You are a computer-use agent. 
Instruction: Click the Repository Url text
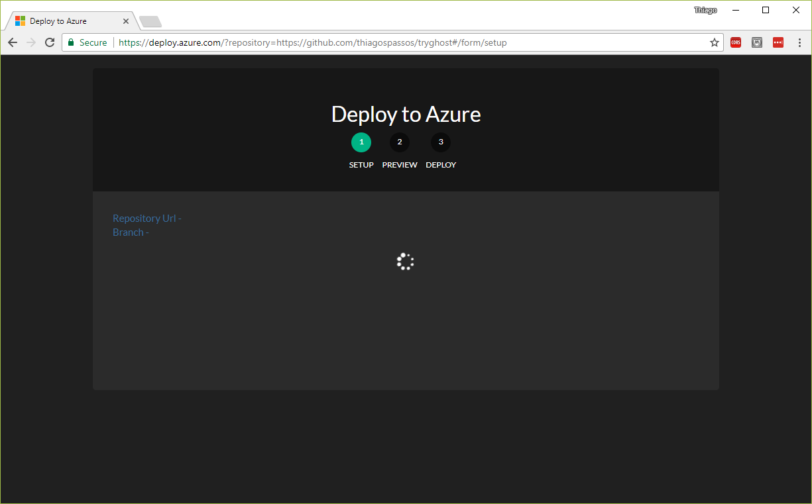tap(147, 218)
